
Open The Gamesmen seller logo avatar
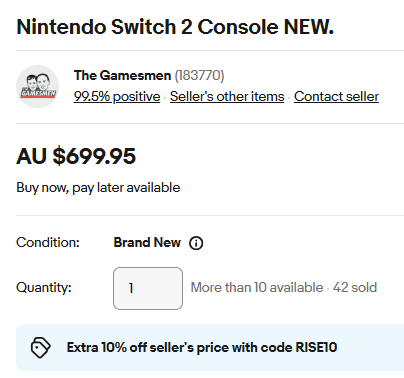pos(38,86)
